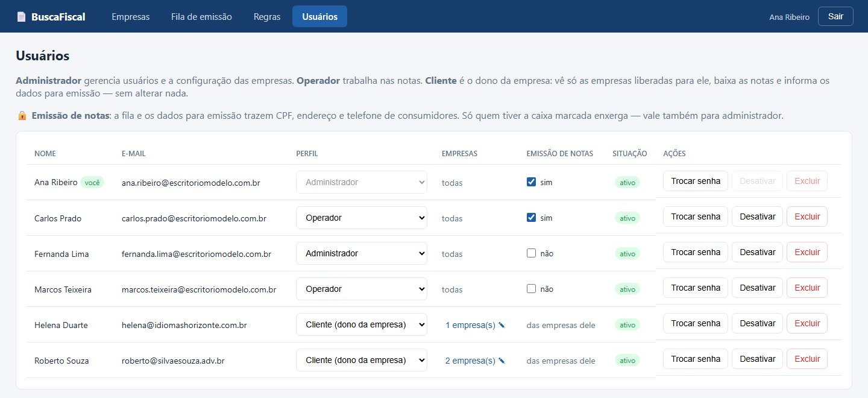Click the name Roberto Souza in the table

pos(61,361)
